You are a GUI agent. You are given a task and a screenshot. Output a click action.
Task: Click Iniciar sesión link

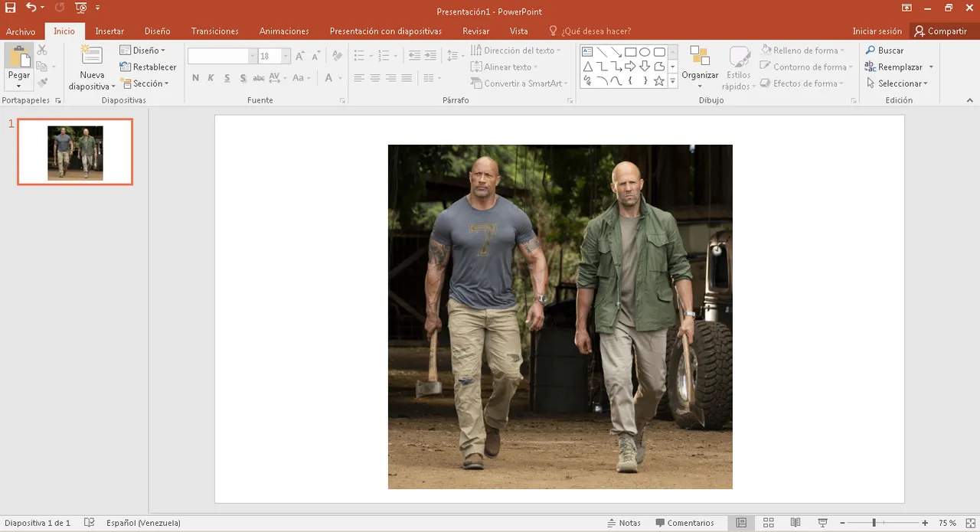point(877,31)
